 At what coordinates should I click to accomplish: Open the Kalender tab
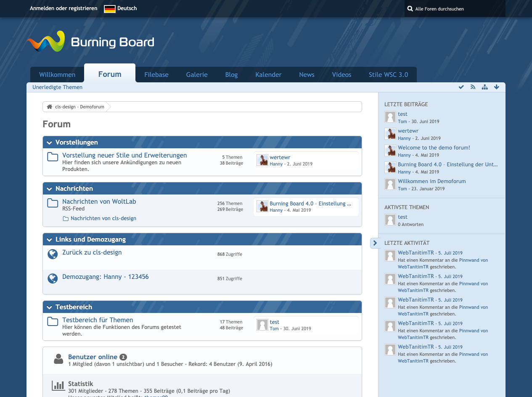[x=268, y=75]
